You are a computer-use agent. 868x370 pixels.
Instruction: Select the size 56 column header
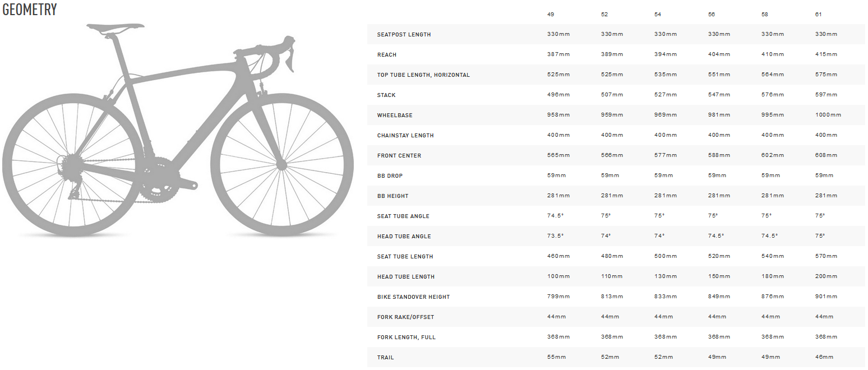712,14
